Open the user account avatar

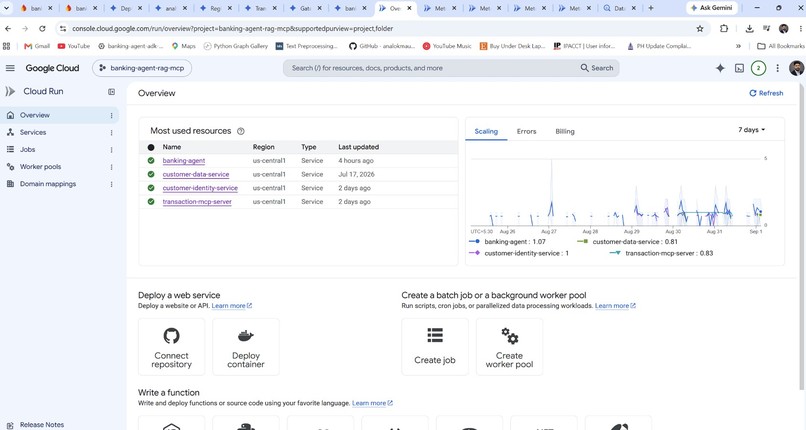coord(796,68)
